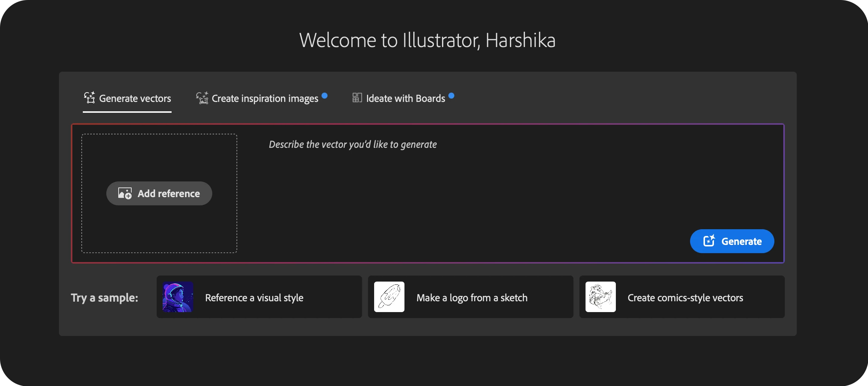
Task: Click the Add reference button
Action: 159,193
